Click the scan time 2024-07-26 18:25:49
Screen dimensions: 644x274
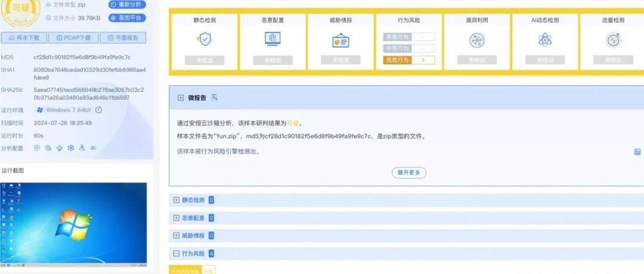tap(63, 122)
